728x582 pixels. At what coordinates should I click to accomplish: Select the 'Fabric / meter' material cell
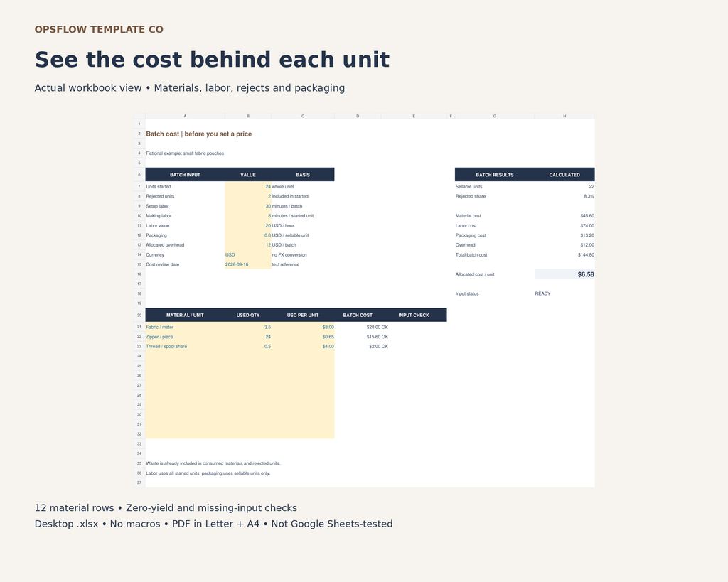click(x=185, y=327)
